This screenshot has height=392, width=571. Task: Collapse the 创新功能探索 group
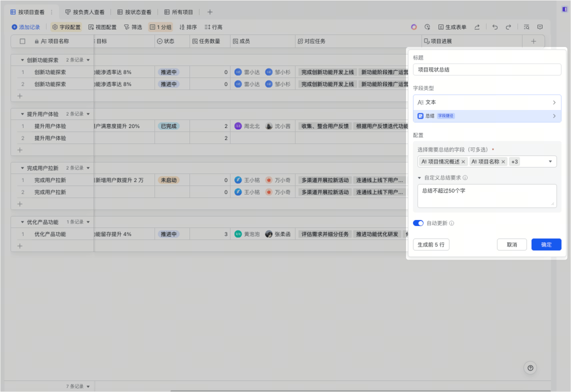pos(22,60)
